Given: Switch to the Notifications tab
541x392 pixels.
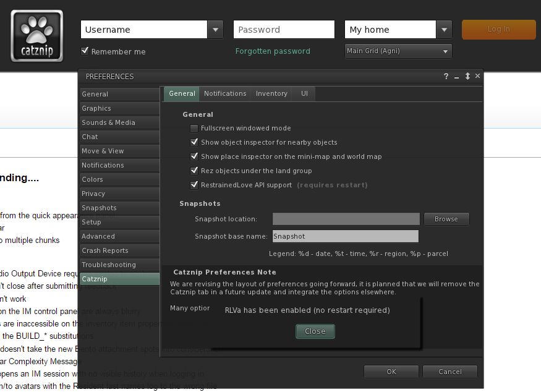Looking at the screenshot, I should point(225,93).
